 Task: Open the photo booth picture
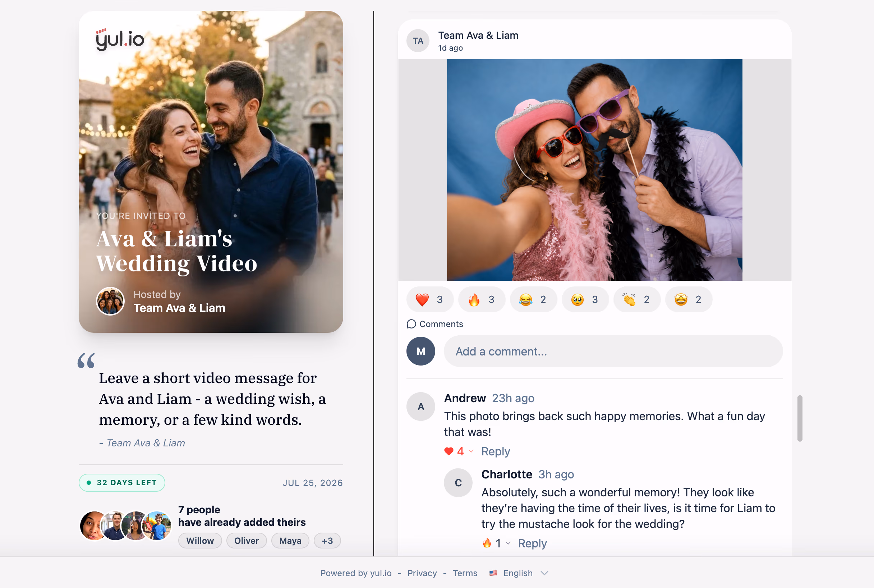coord(594,170)
